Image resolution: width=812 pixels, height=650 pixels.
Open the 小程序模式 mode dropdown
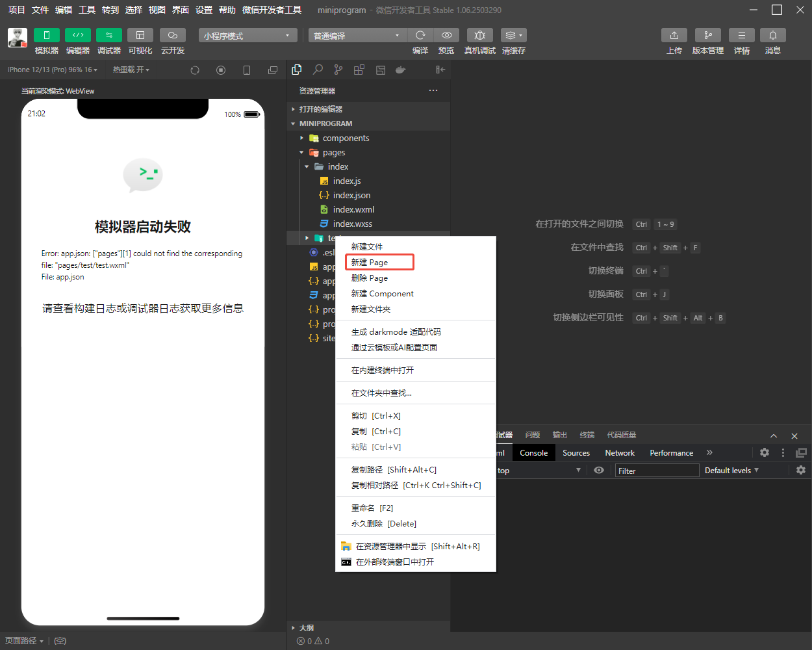(x=247, y=35)
